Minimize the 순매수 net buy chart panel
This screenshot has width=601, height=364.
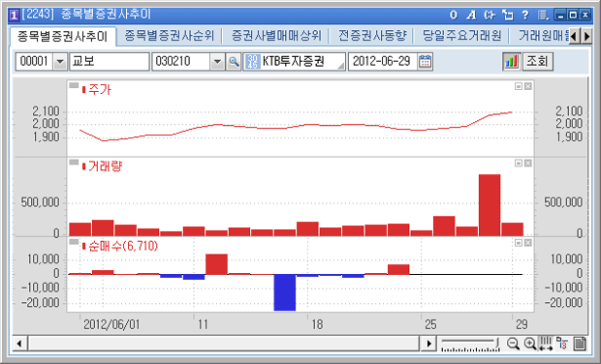click(519, 243)
